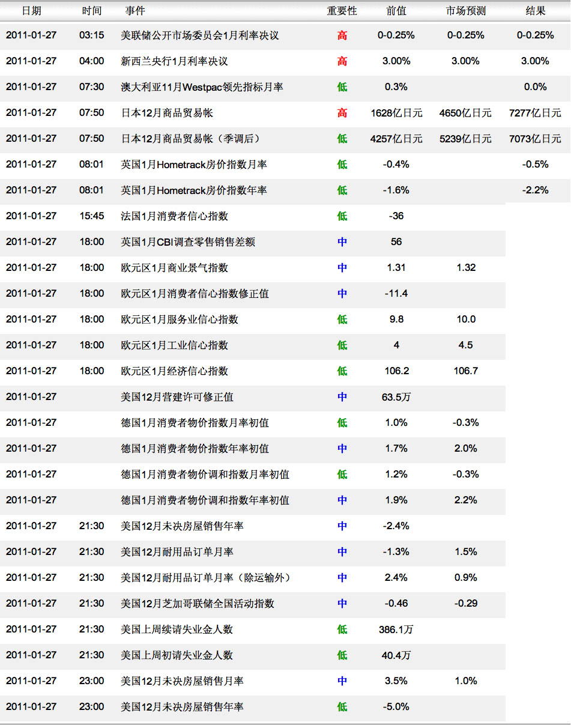This screenshot has width=571, height=728.
Task: Select 欧元区1月工业信心指数 event
Action: point(175,345)
